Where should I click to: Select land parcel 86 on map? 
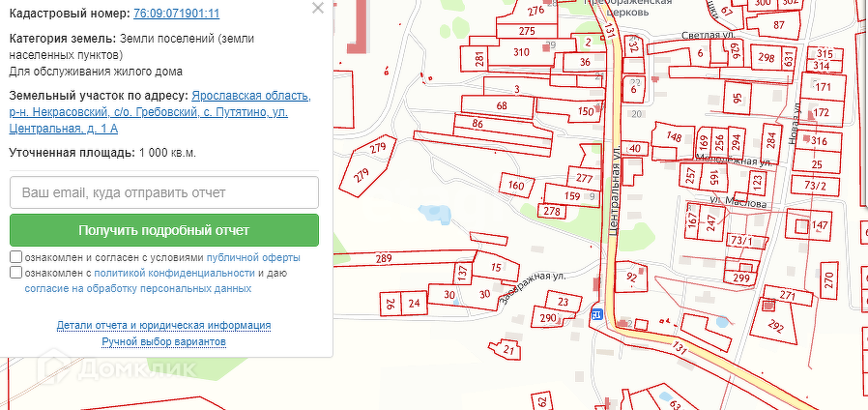478,124
